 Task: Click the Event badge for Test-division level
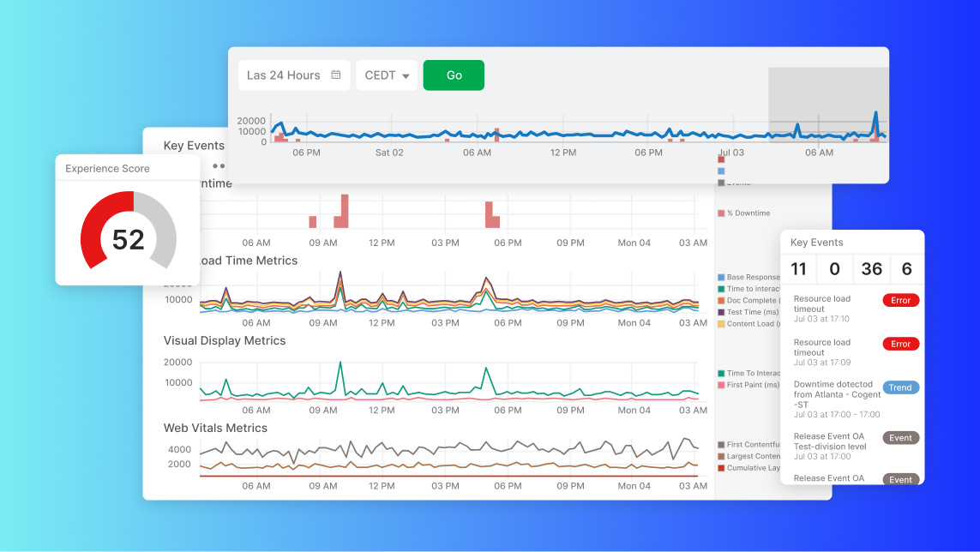pyautogui.click(x=900, y=438)
